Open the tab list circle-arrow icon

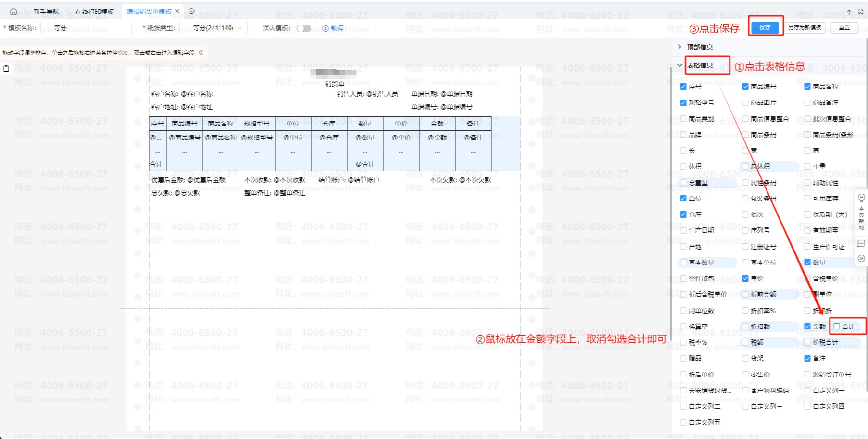pos(191,11)
